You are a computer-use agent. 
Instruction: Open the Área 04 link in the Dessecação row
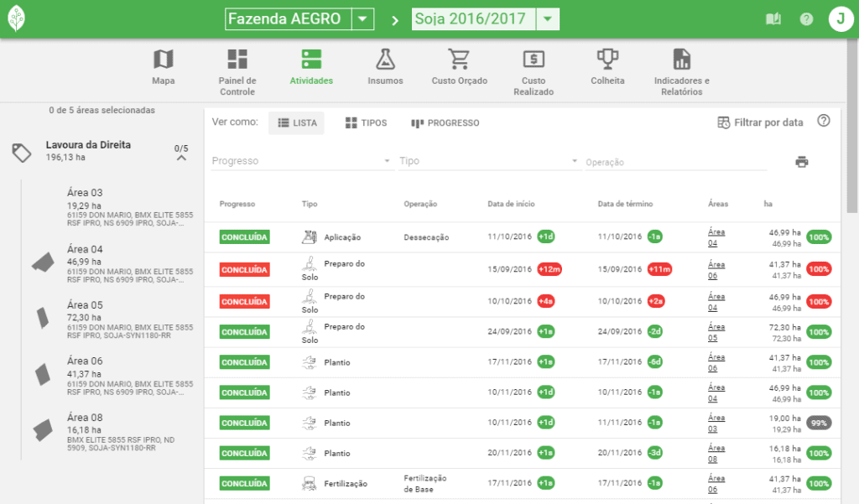pyautogui.click(x=715, y=236)
